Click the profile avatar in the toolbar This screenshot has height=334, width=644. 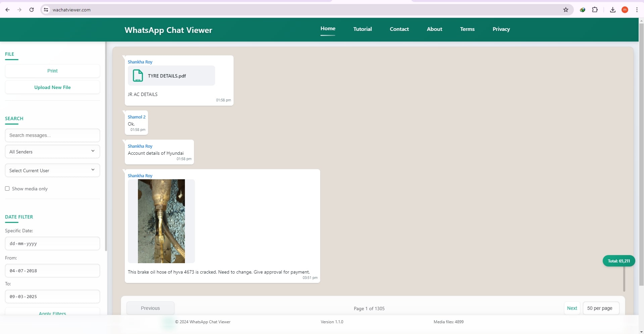tap(625, 10)
